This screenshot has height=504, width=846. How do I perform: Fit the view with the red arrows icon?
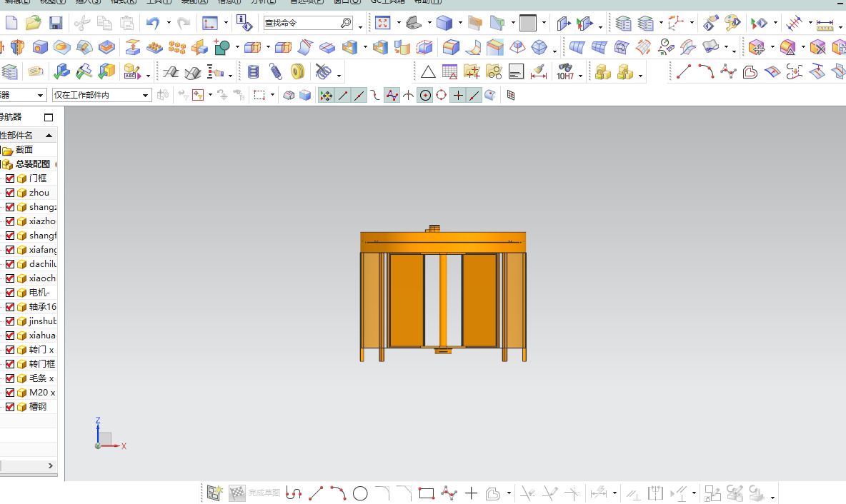pos(382,23)
